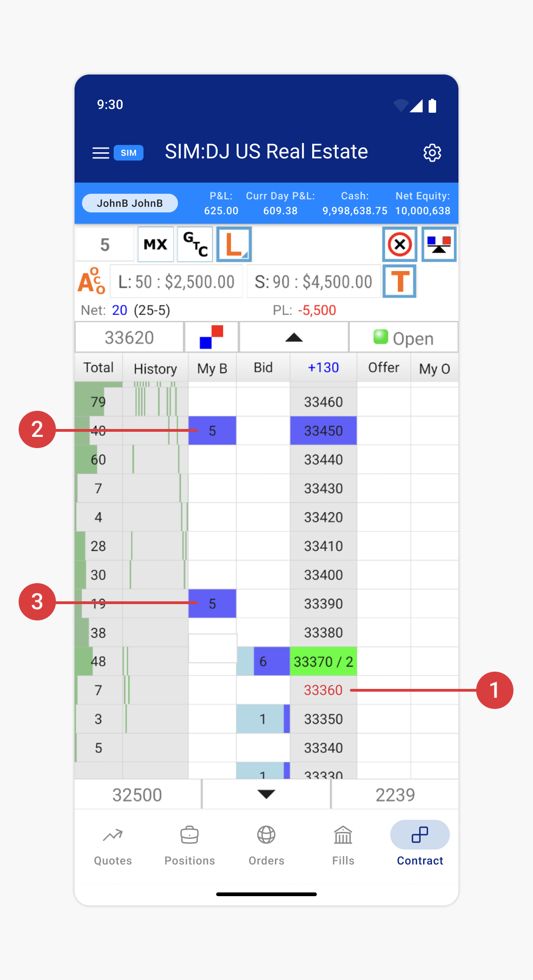Tap the red and blue squares icon
Screen dimensions: 533x980
(212, 337)
